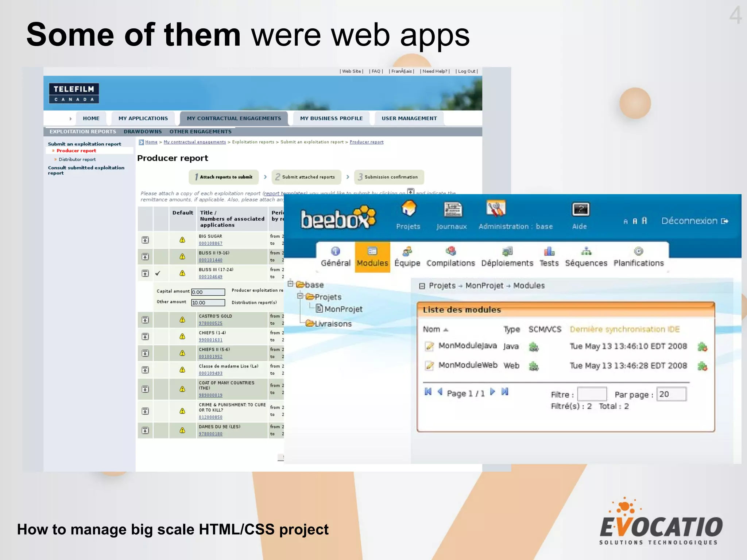Screen dimensions: 747x560
Task: Switch to the Équipe tab
Action: 407,257
